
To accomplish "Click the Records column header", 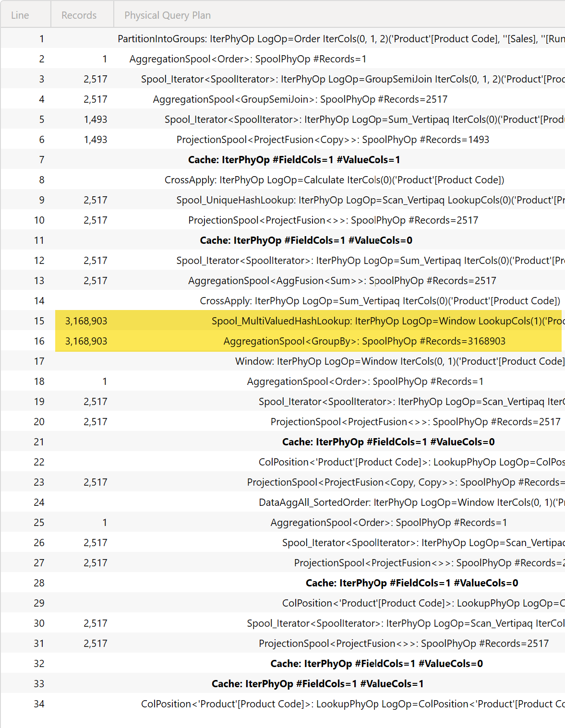I will [79, 15].
